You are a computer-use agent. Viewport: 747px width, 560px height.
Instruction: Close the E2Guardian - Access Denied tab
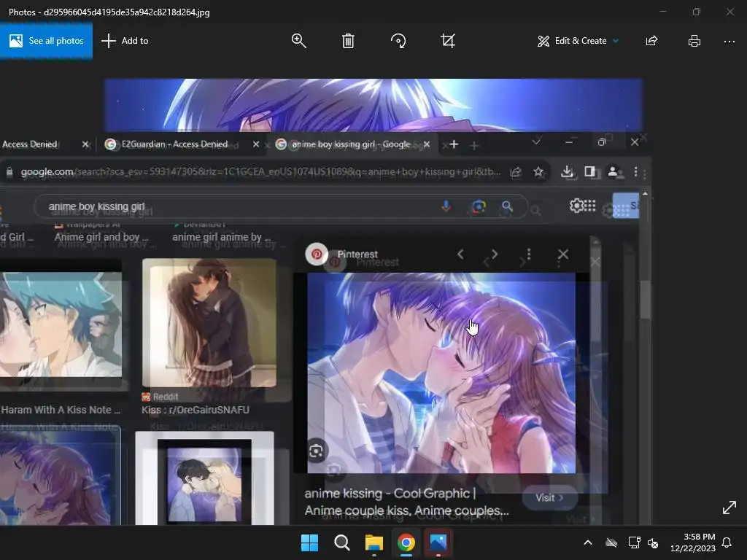(x=256, y=144)
